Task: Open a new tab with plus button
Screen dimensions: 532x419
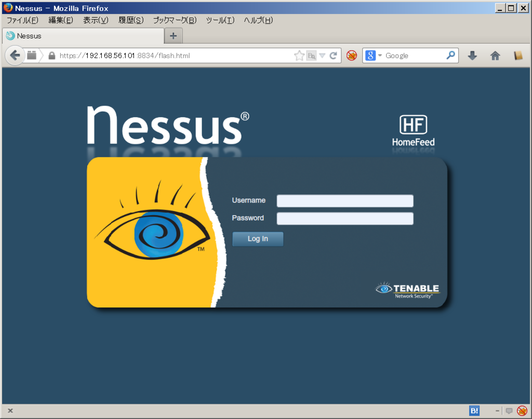Action: click(174, 36)
